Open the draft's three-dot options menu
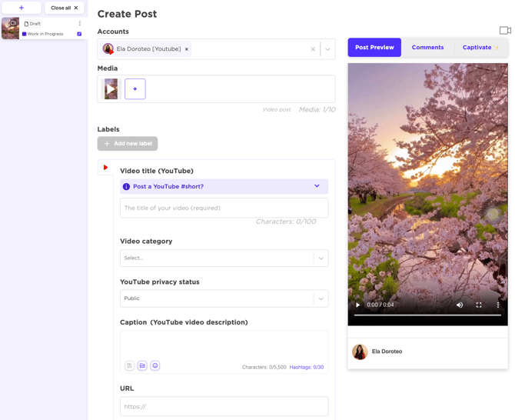This screenshot has height=420, width=515. click(80, 24)
